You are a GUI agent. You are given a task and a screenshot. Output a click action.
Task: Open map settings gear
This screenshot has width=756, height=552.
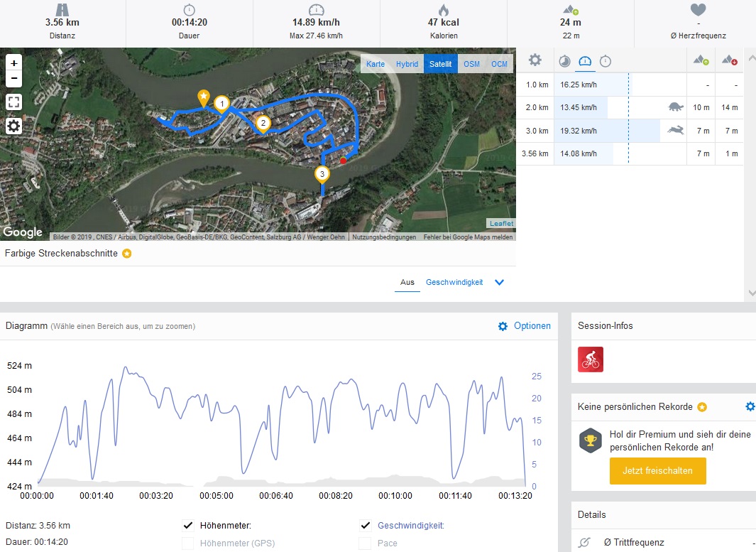[13, 126]
